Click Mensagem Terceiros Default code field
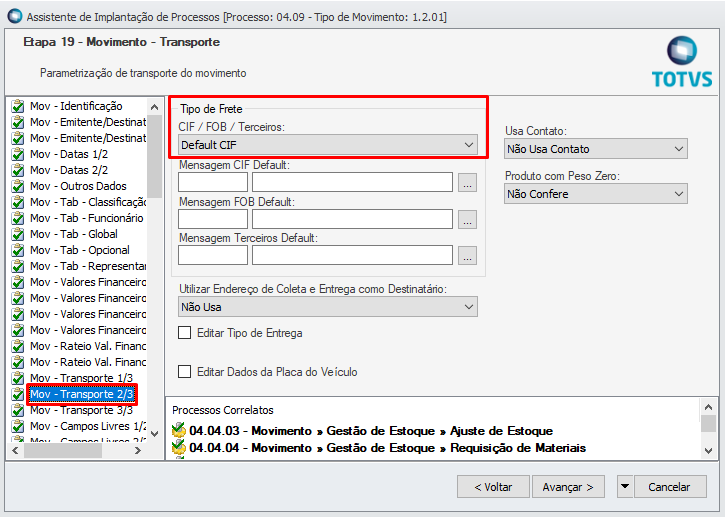 tap(213, 255)
